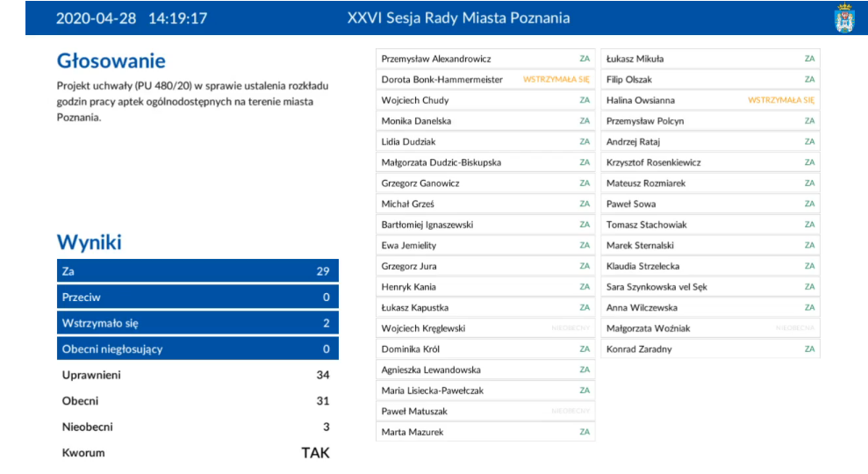This screenshot has height=474, width=868.
Task: Click the Uprawnieni count row
Action: (x=197, y=375)
